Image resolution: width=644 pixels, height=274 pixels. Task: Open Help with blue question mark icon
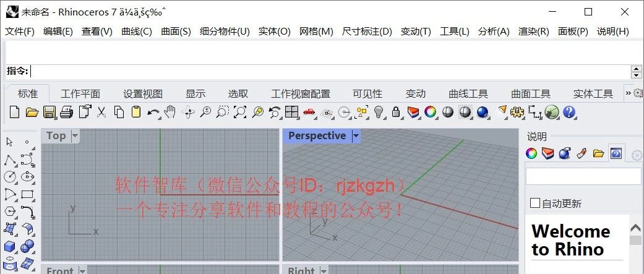569,112
